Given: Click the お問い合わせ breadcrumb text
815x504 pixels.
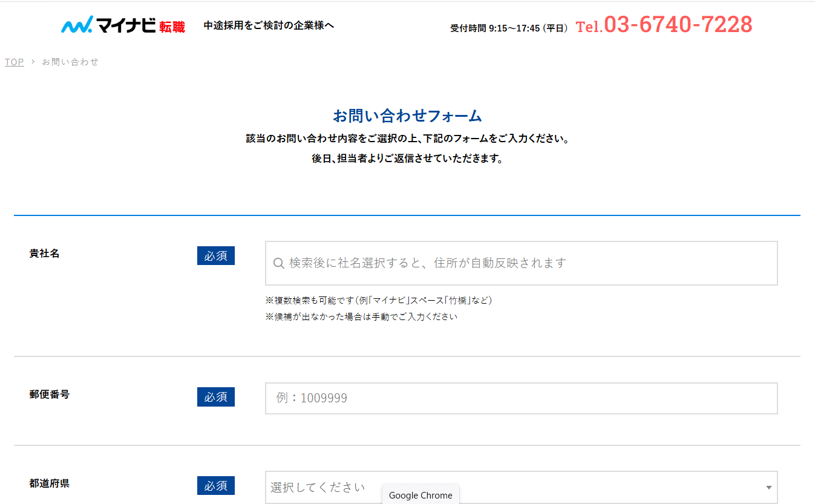Looking at the screenshot, I should [70, 62].
